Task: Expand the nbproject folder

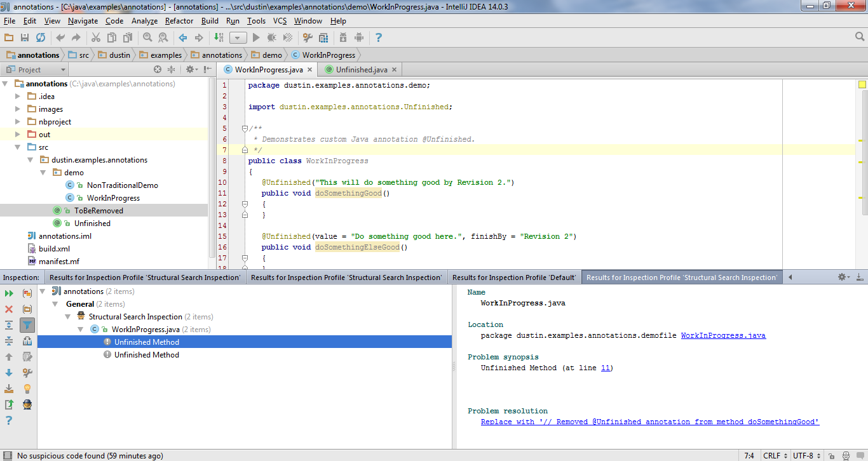Action: (18, 122)
